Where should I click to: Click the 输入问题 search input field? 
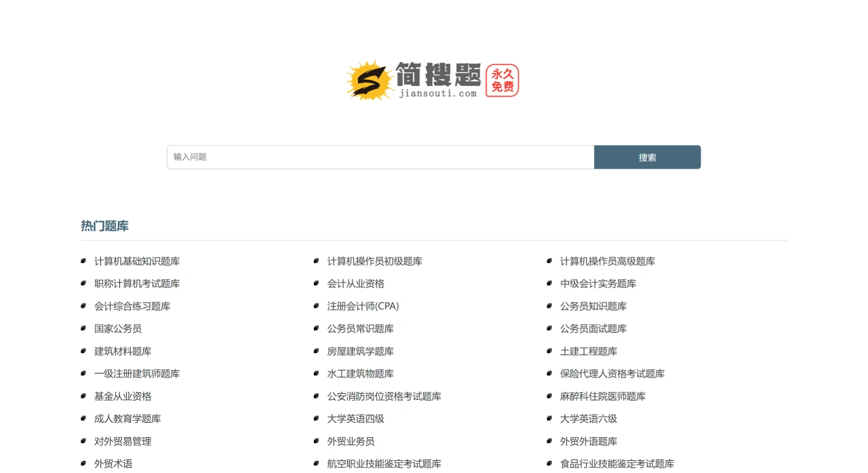(x=380, y=157)
